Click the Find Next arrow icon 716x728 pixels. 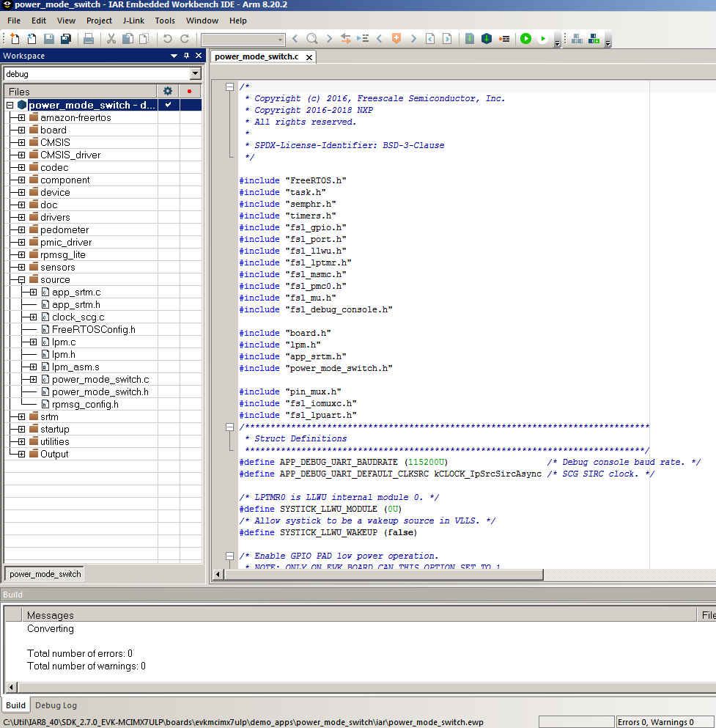329,39
